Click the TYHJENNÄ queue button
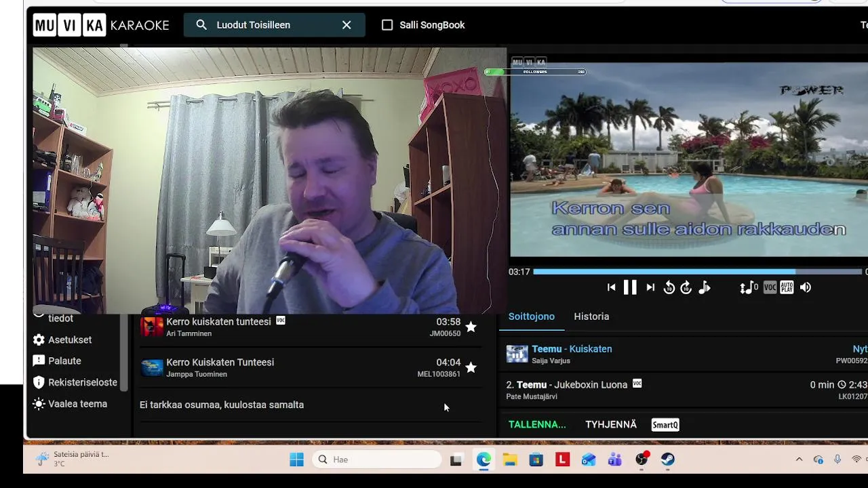The height and width of the screenshot is (488, 868). click(611, 425)
